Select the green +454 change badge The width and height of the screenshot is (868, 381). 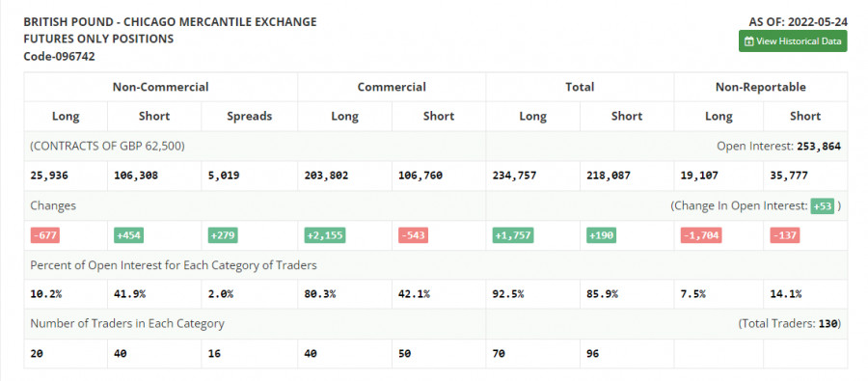pos(128,235)
